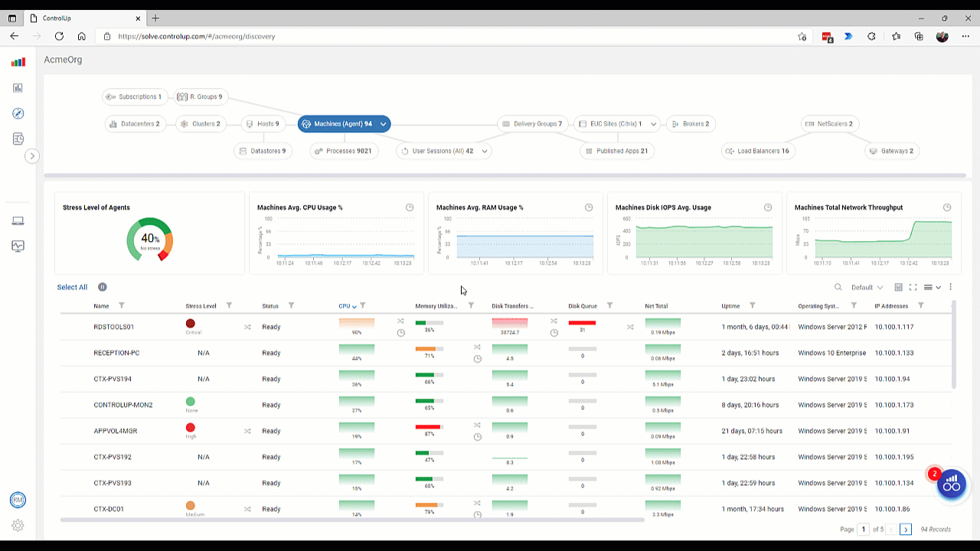Expand the left sidebar arrow

click(31, 156)
